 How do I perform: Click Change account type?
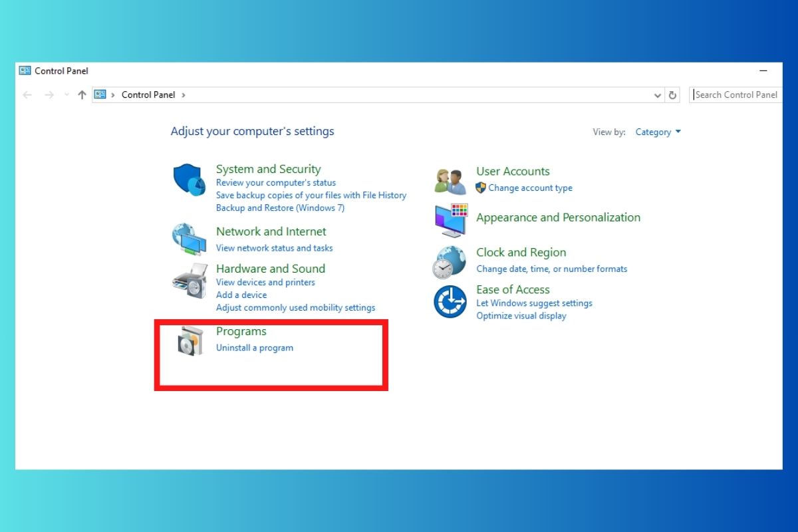click(530, 188)
